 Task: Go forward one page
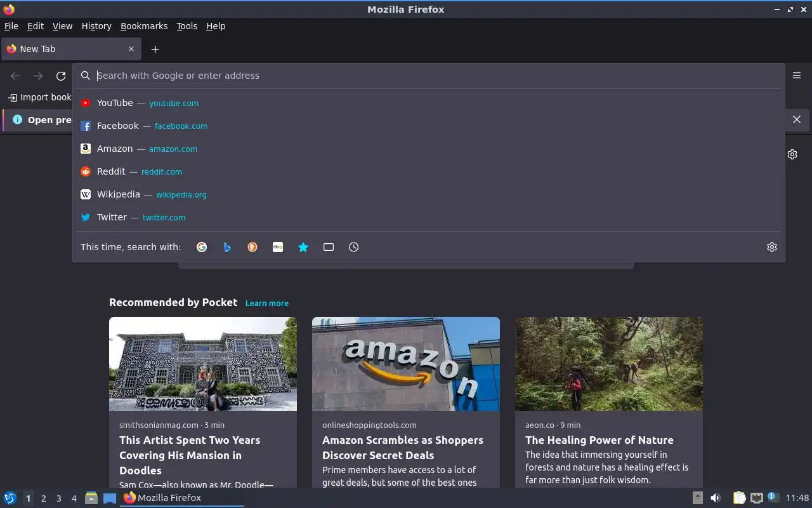[x=38, y=76]
